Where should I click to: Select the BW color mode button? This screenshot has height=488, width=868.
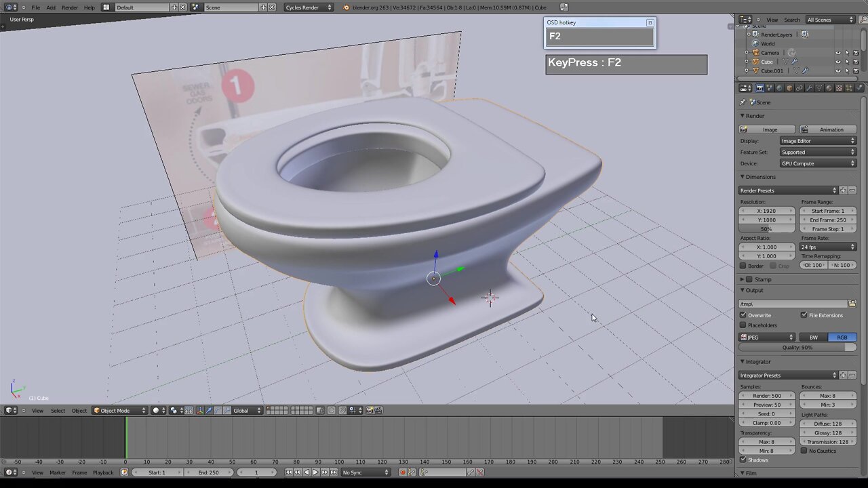coord(813,337)
